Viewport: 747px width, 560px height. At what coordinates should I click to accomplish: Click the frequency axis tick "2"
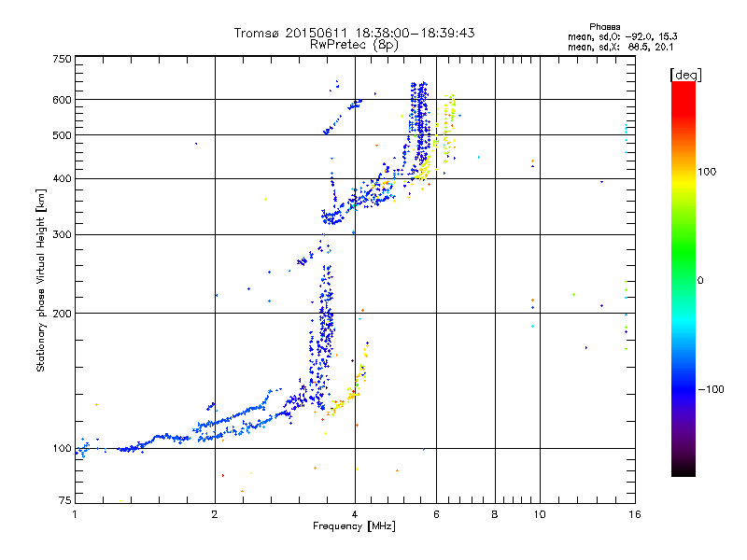(x=215, y=514)
